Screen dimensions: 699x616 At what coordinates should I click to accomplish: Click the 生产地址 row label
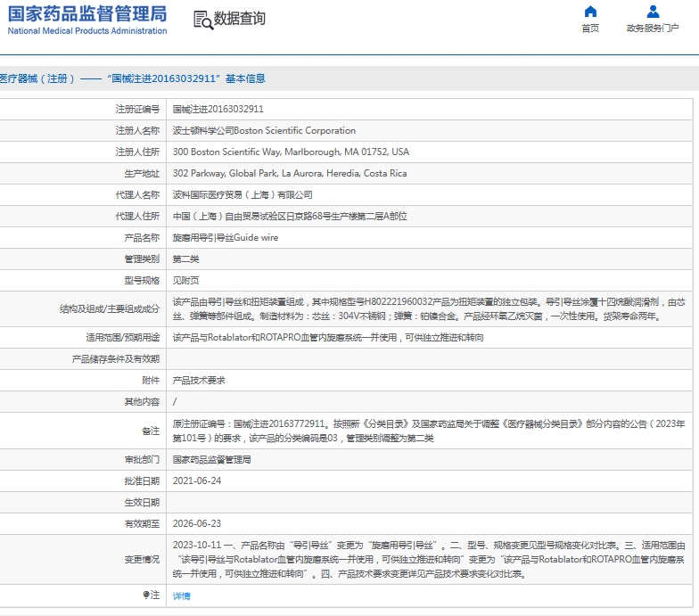click(x=142, y=173)
